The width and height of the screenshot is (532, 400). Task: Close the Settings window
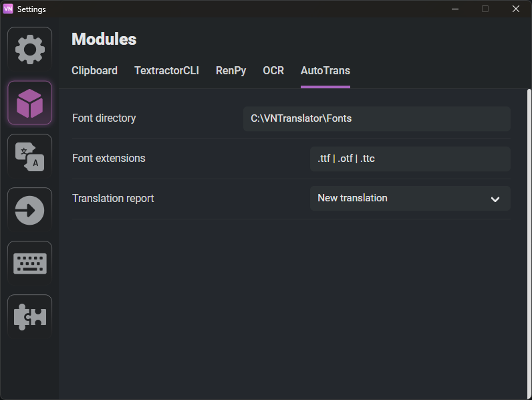(516, 9)
